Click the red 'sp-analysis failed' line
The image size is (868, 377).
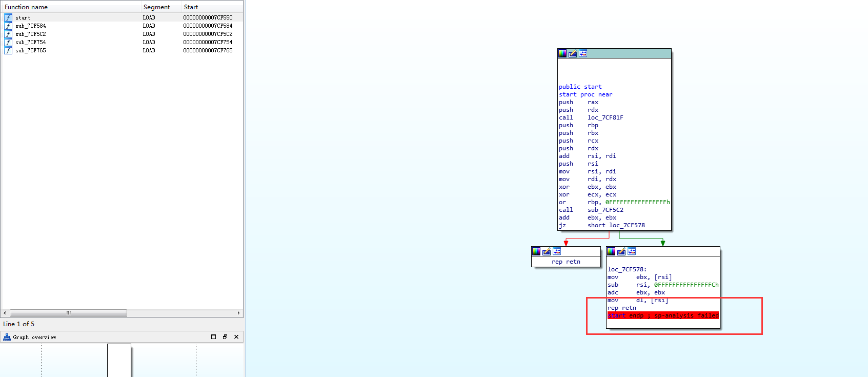663,315
